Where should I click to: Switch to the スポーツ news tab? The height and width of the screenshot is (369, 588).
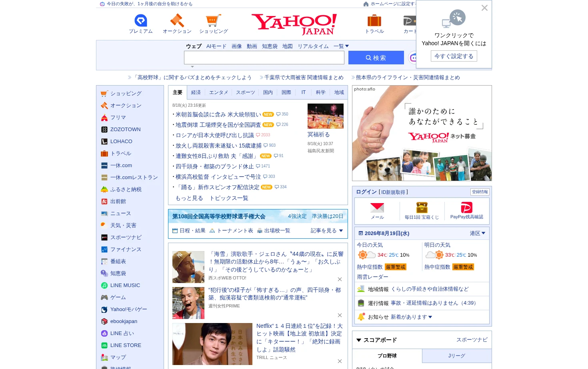pyautogui.click(x=245, y=92)
